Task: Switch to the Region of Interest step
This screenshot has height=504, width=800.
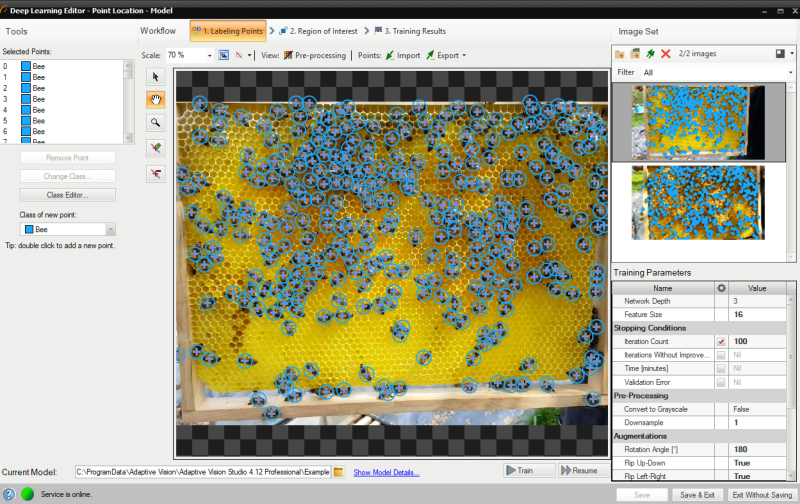Action: pyautogui.click(x=320, y=31)
